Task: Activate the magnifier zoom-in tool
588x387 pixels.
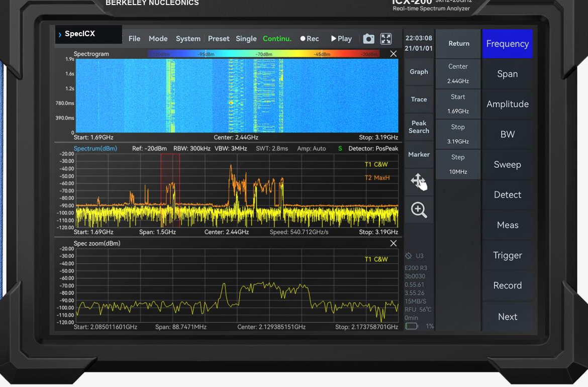Action: (x=419, y=210)
